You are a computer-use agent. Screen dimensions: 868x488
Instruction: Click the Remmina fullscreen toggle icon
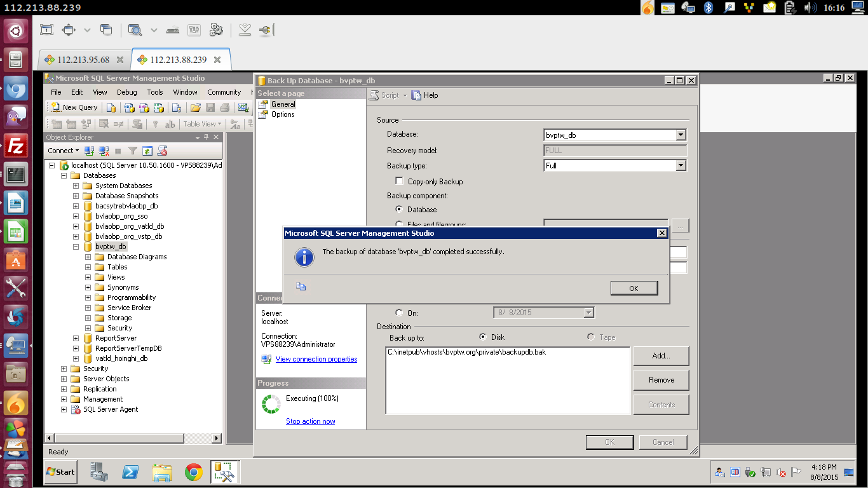point(69,30)
